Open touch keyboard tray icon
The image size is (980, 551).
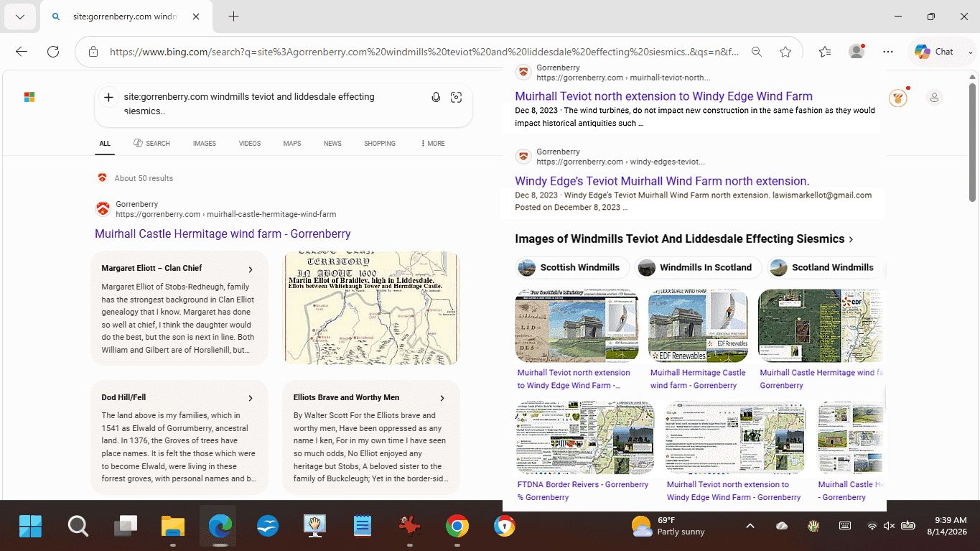pos(845,527)
